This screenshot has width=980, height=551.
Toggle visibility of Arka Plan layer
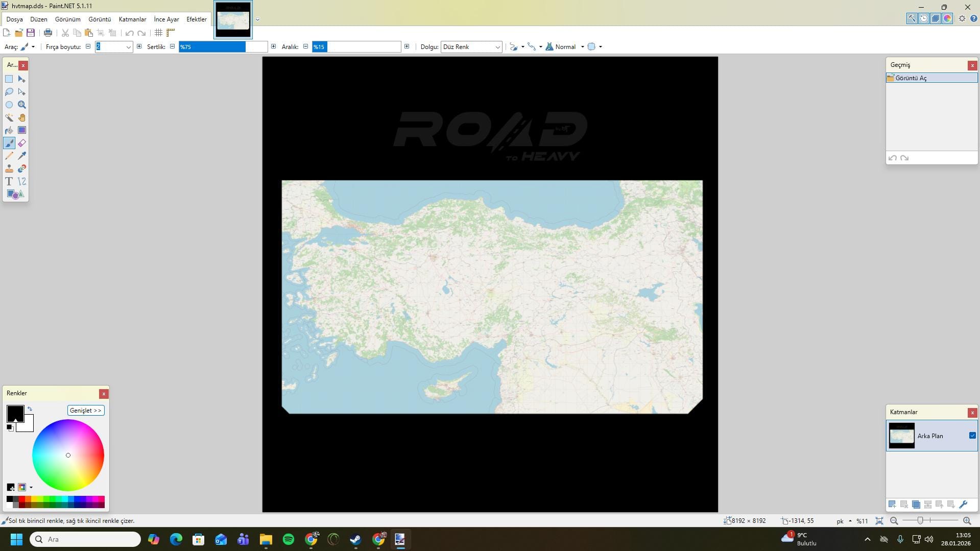[x=972, y=436]
